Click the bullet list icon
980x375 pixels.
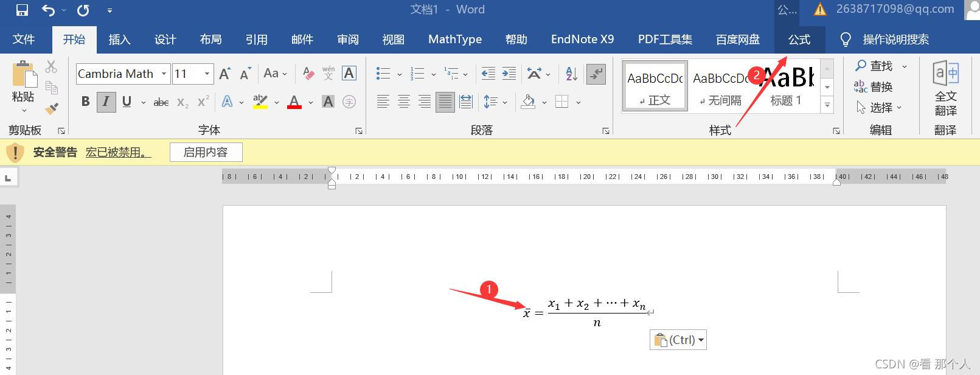pyautogui.click(x=383, y=74)
